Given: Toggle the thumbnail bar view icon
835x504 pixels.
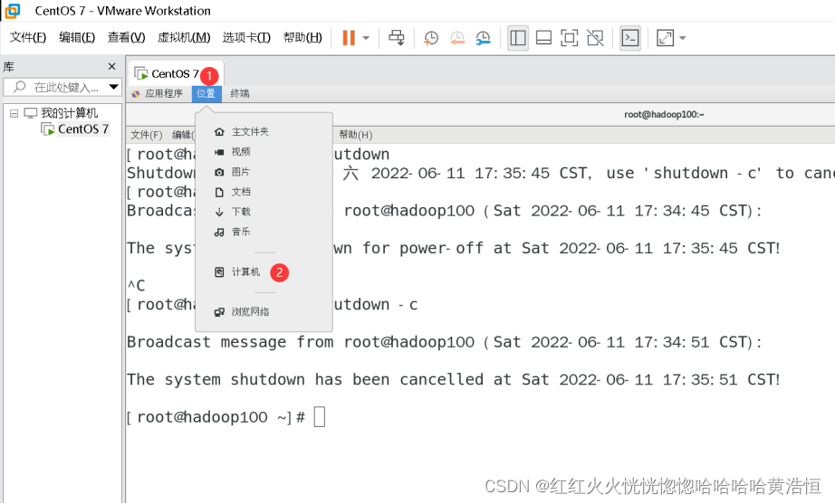Looking at the screenshot, I should pyautogui.click(x=543, y=38).
